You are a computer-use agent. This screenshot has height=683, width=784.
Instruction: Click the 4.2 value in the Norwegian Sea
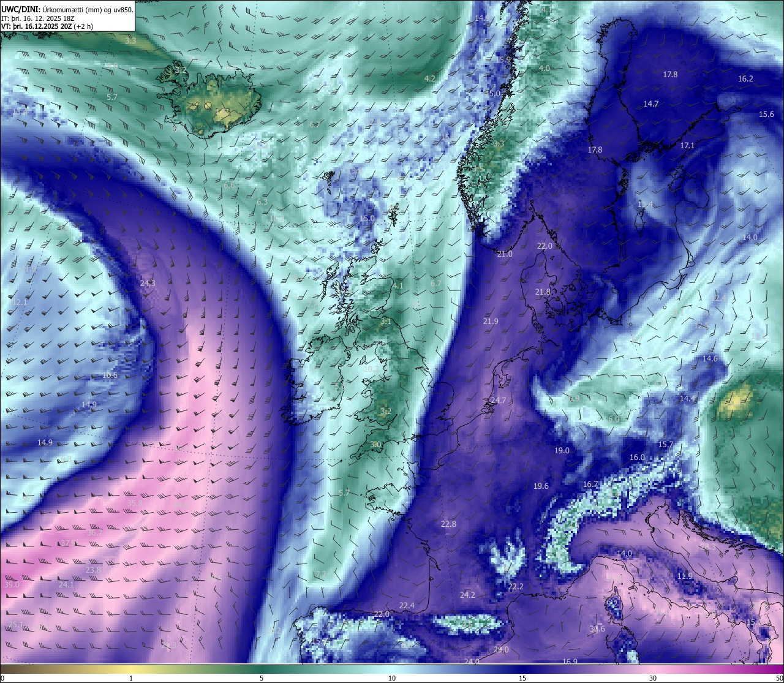point(430,78)
